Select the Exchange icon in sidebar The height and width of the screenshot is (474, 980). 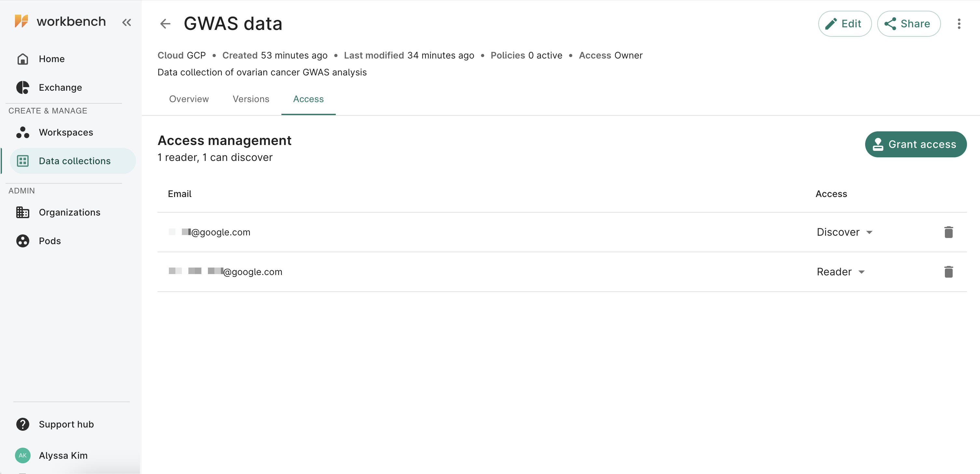pyautogui.click(x=22, y=87)
